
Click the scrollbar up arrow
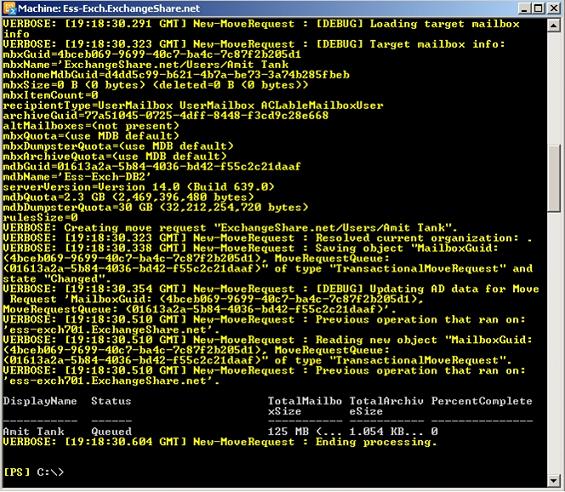[553, 25]
